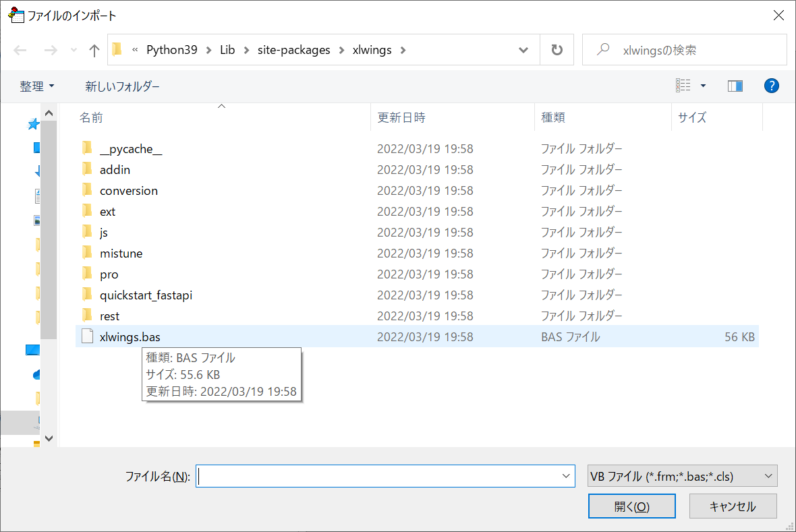Select the js folder icon
The width and height of the screenshot is (796, 532).
[87, 232]
